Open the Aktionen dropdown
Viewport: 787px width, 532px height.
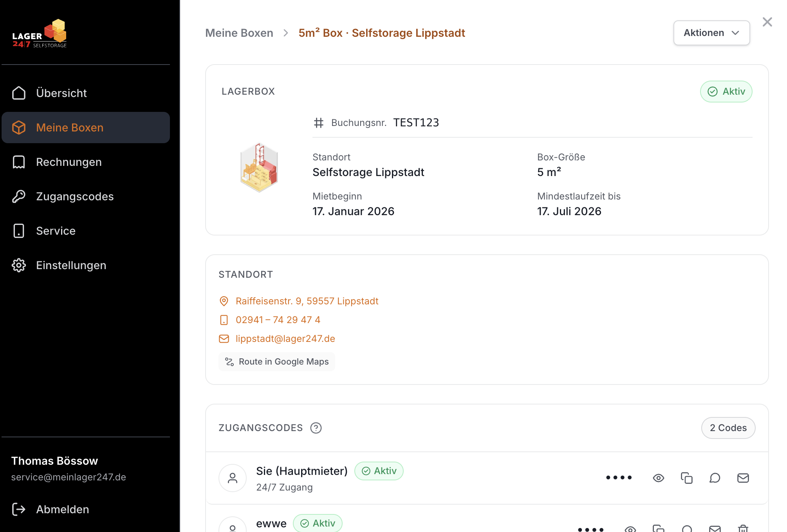click(x=711, y=33)
